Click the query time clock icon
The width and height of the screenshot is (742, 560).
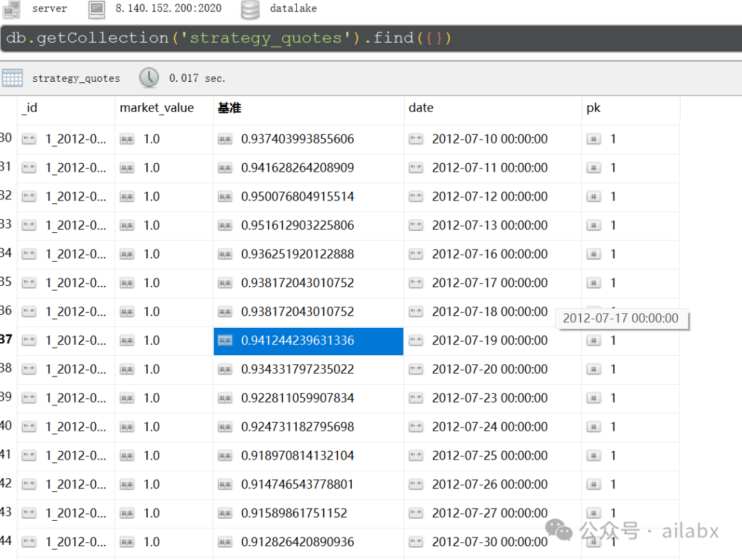pos(149,78)
